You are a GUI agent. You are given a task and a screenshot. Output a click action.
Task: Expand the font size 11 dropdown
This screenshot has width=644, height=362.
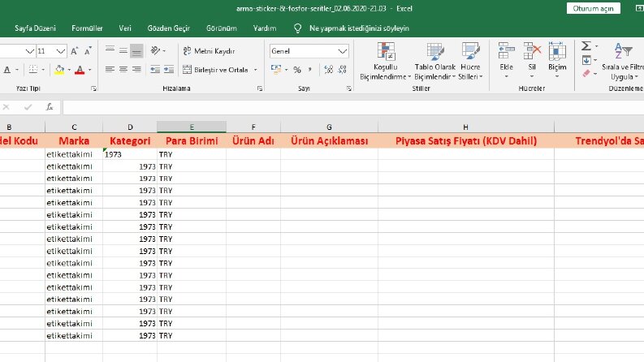pos(61,51)
